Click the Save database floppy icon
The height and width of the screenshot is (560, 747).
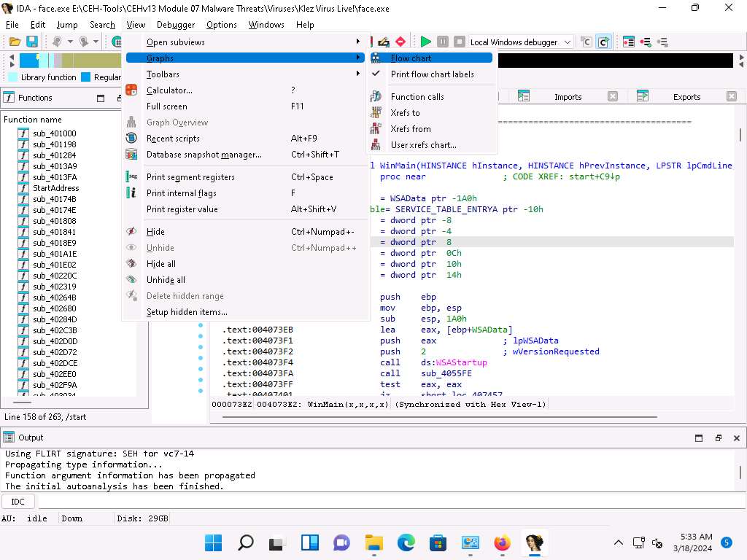(x=32, y=42)
